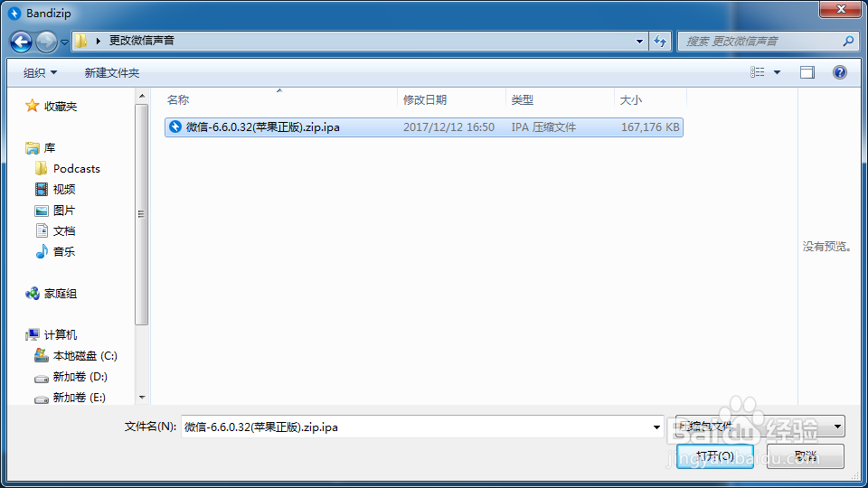
Task: Click the 收藏夹 star icon
Action: click(x=33, y=105)
